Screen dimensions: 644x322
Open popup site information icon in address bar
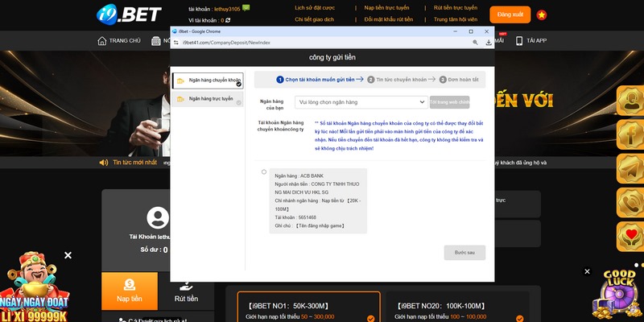coord(176,43)
